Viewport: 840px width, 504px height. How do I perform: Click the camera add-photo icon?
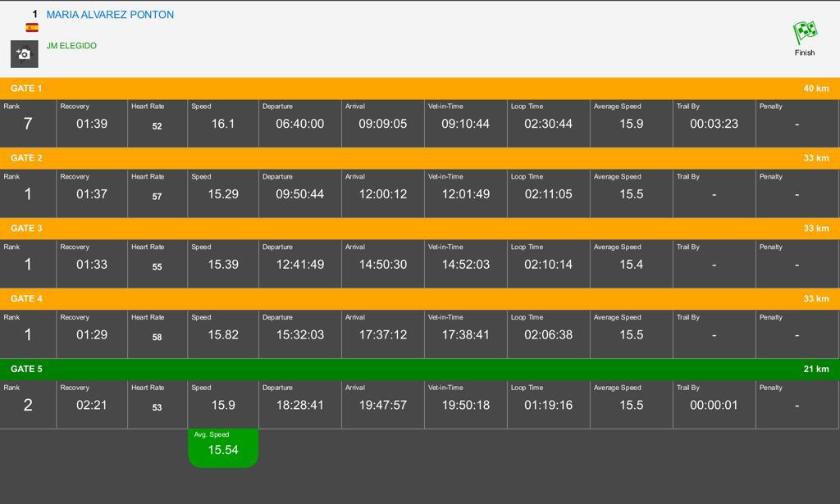point(24,54)
